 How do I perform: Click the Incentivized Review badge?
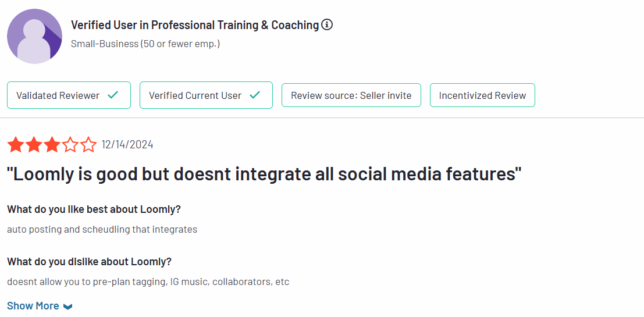pyautogui.click(x=483, y=95)
